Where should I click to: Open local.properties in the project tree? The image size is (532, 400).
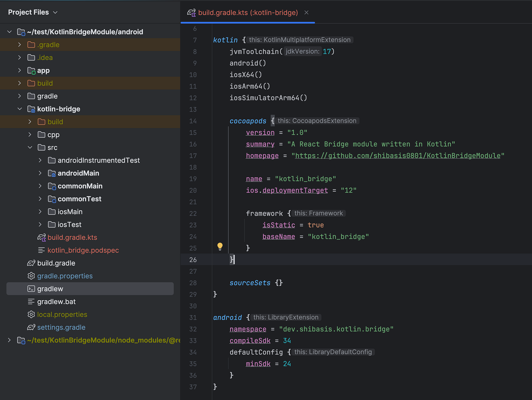click(62, 315)
